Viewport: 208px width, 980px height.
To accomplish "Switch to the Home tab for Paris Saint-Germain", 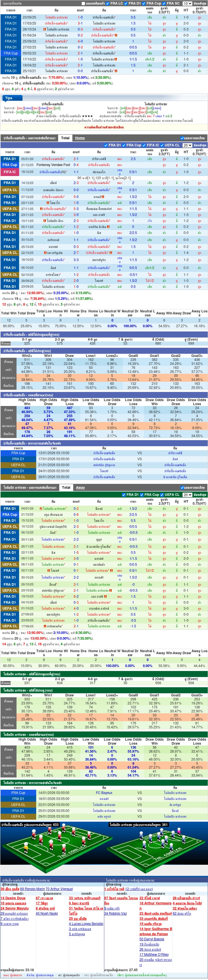I will (x=80, y=138).
